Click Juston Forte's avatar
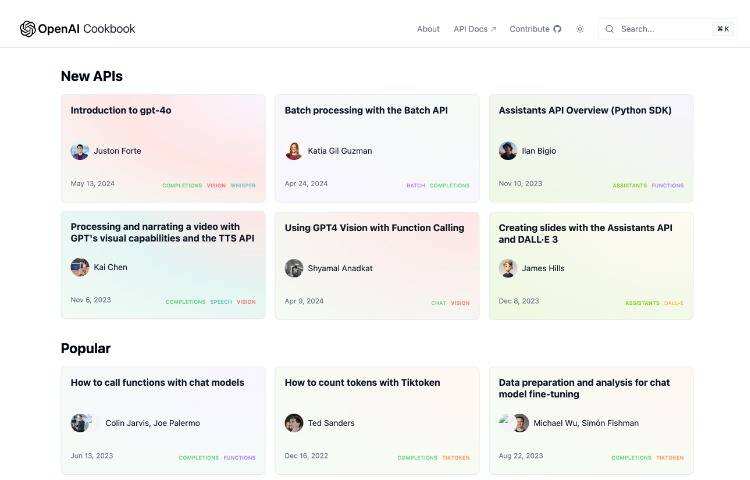The height and width of the screenshot is (480, 750). coord(80,151)
